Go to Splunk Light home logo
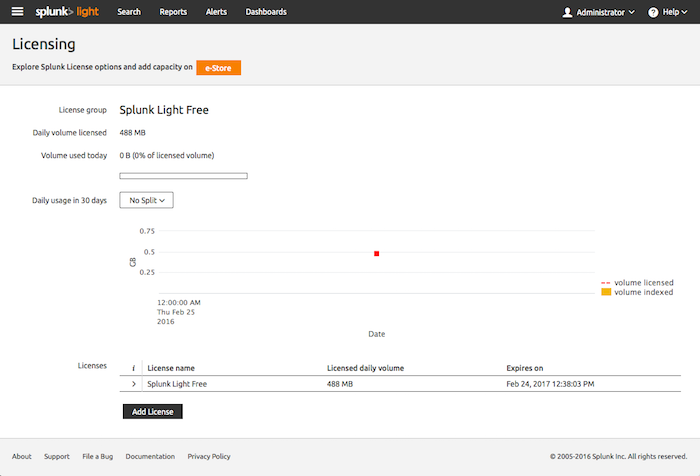700x476 pixels. 67,12
